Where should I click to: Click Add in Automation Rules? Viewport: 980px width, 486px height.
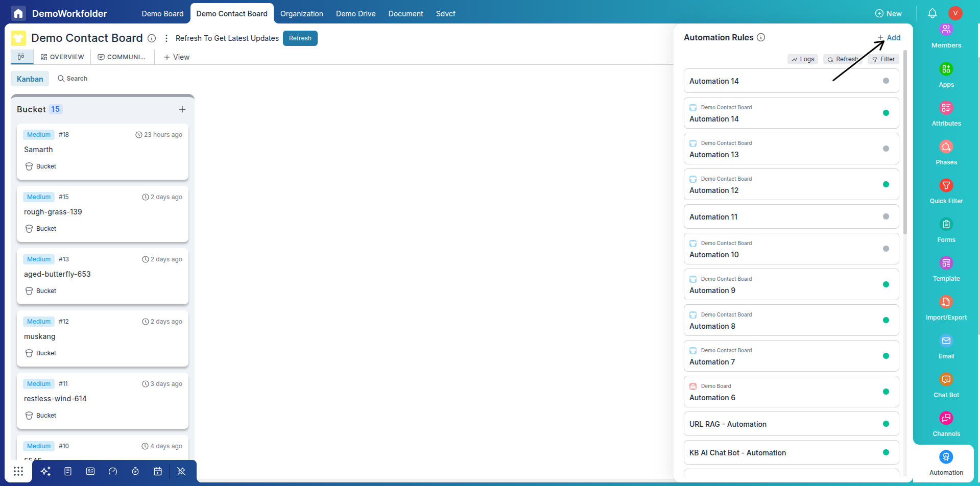click(889, 38)
